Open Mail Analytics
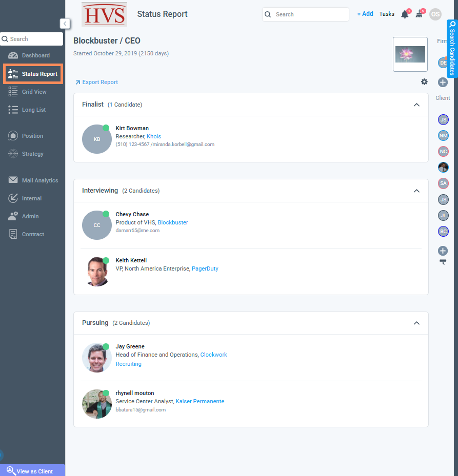 pos(33,180)
